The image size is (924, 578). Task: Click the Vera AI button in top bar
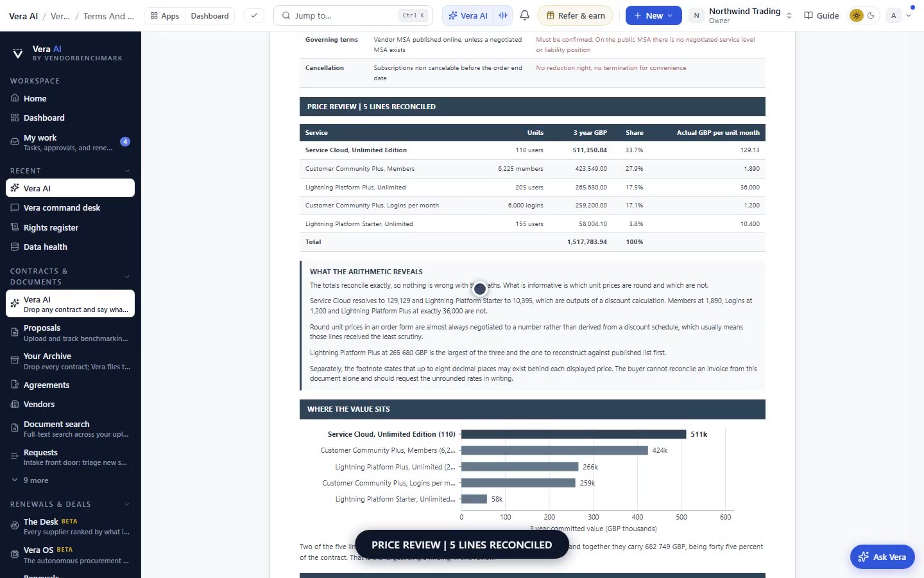(468, 15)
